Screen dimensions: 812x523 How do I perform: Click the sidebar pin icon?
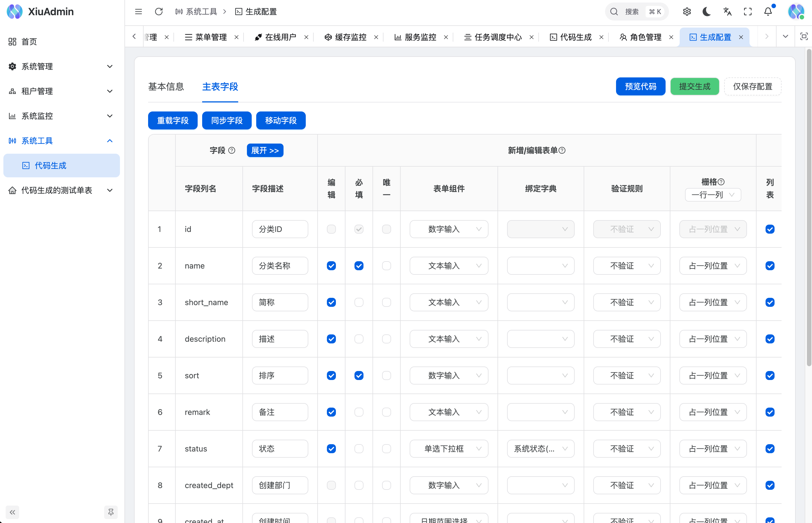tap(111, 512)
